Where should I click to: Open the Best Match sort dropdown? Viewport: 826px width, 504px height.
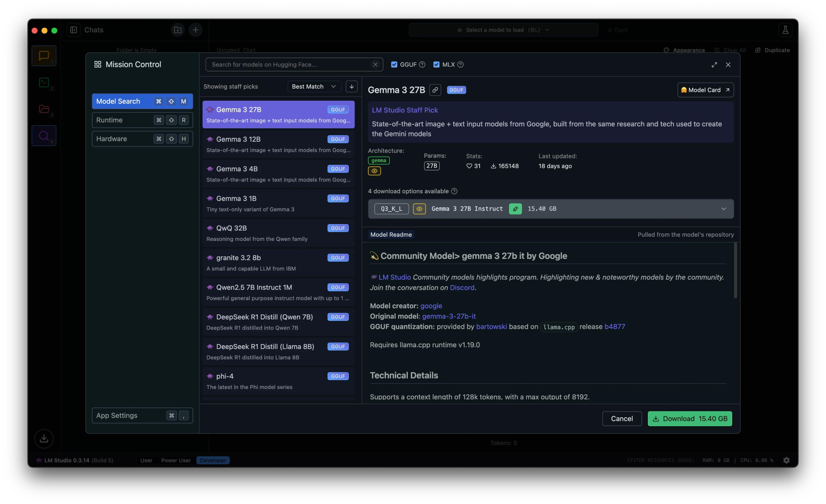point(314,86)
